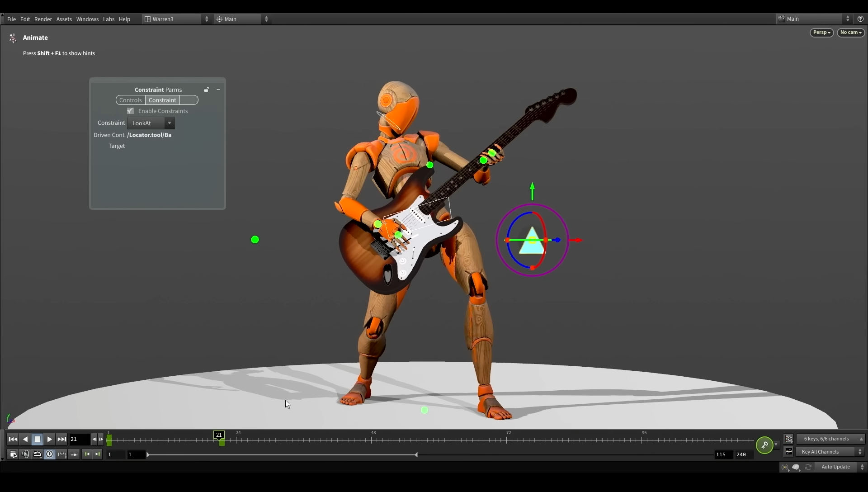
Task: Click the Driven Control path field
Action: tap(150, 135)
